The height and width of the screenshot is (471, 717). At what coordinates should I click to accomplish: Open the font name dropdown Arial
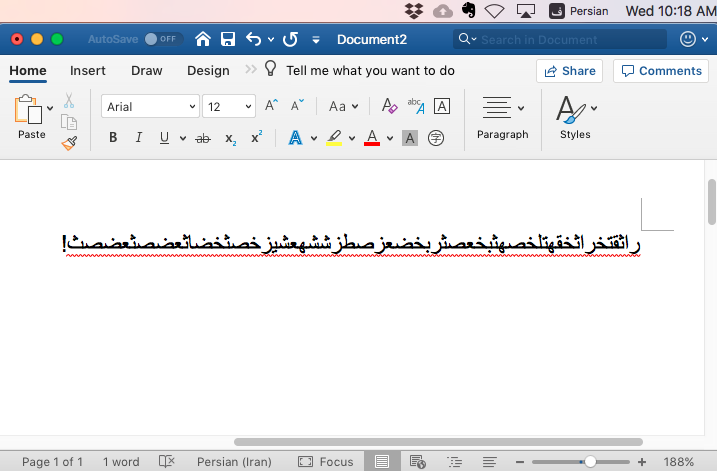(x=150, y=107)
